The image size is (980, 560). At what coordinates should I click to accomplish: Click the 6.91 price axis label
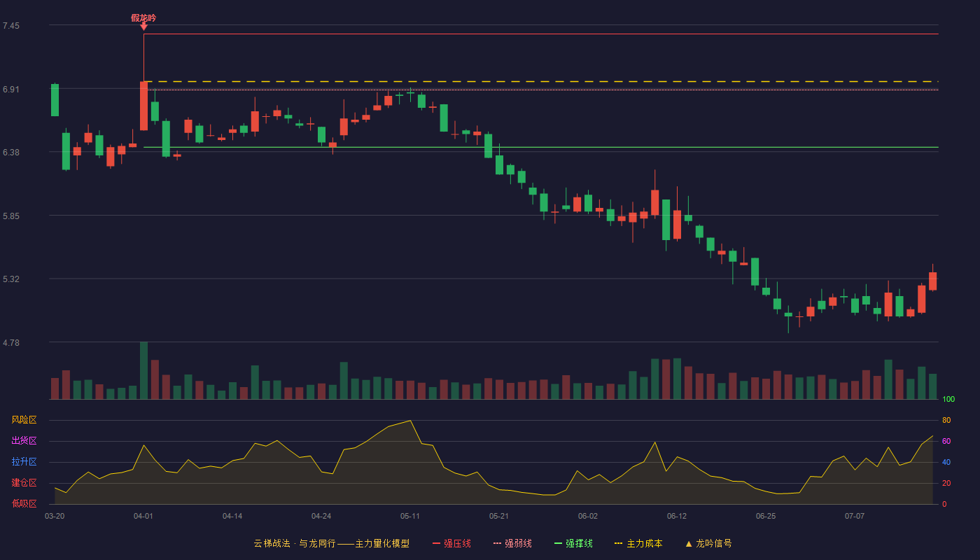(x=11, y=89)
